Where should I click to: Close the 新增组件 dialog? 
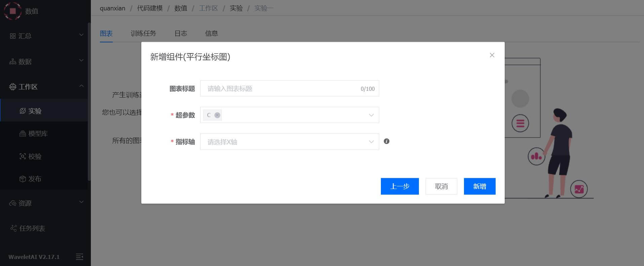click(492, 55)
